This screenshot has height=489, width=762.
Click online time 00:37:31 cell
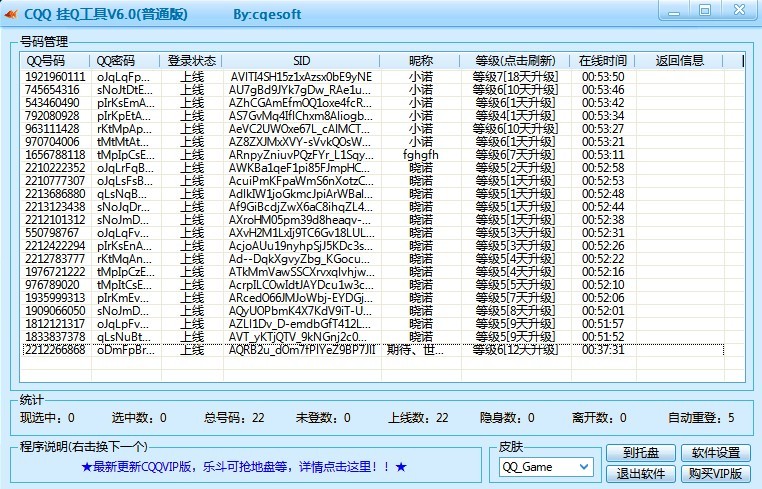(603, 350)
